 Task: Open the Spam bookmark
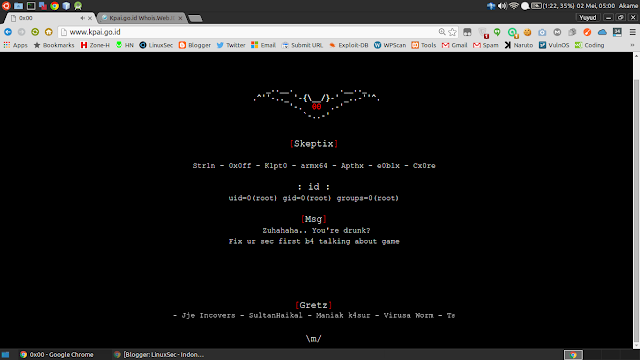pos(486,45)
